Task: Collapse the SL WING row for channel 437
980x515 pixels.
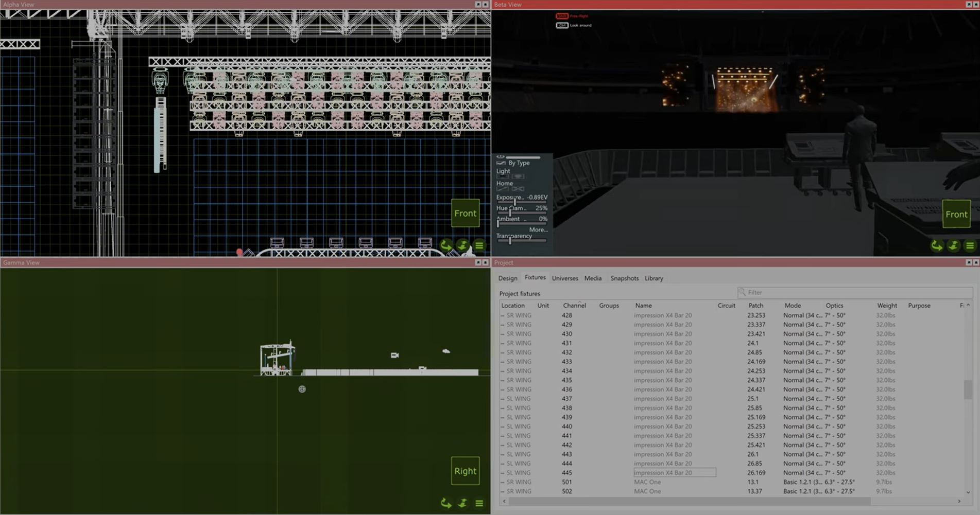Action: tap(503, 398)
